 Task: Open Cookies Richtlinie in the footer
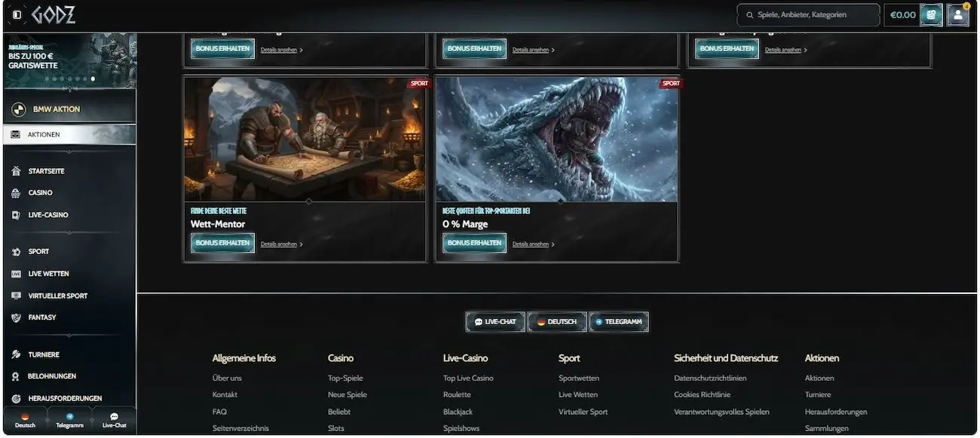pyautogui.click(x=702, y=395)
